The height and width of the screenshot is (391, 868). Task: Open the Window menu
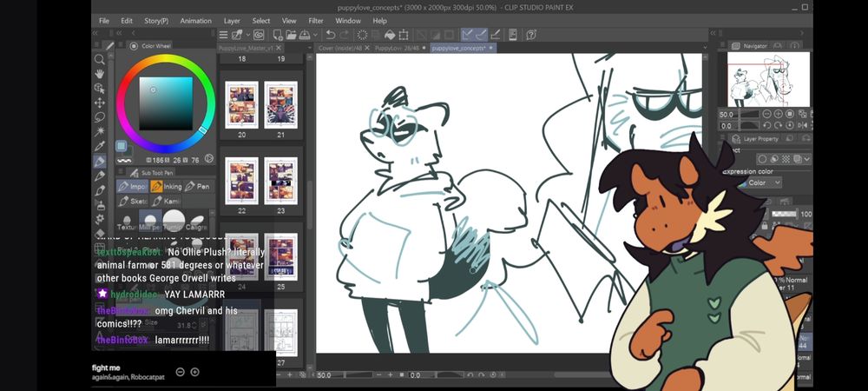348,21
